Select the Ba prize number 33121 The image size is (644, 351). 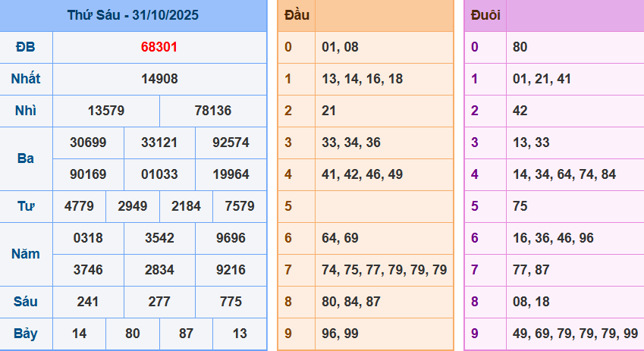159,143
